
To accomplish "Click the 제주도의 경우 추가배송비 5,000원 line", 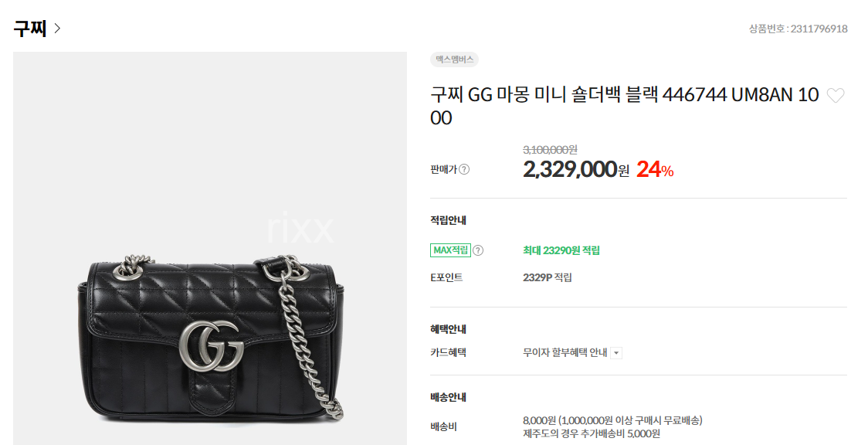I will tap(592, 433).
